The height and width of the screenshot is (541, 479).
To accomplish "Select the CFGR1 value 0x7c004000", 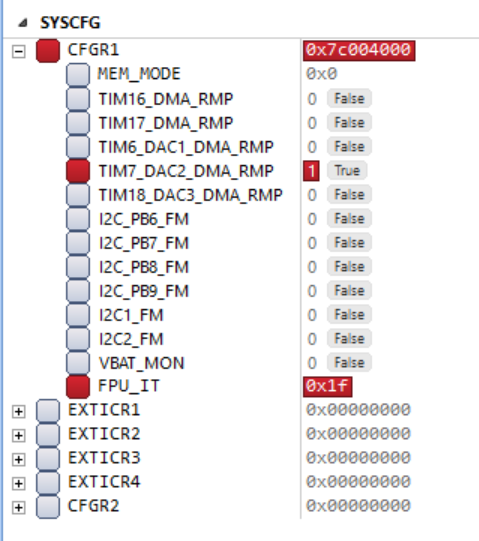I will pyautogui.click(x=359, y=51).
